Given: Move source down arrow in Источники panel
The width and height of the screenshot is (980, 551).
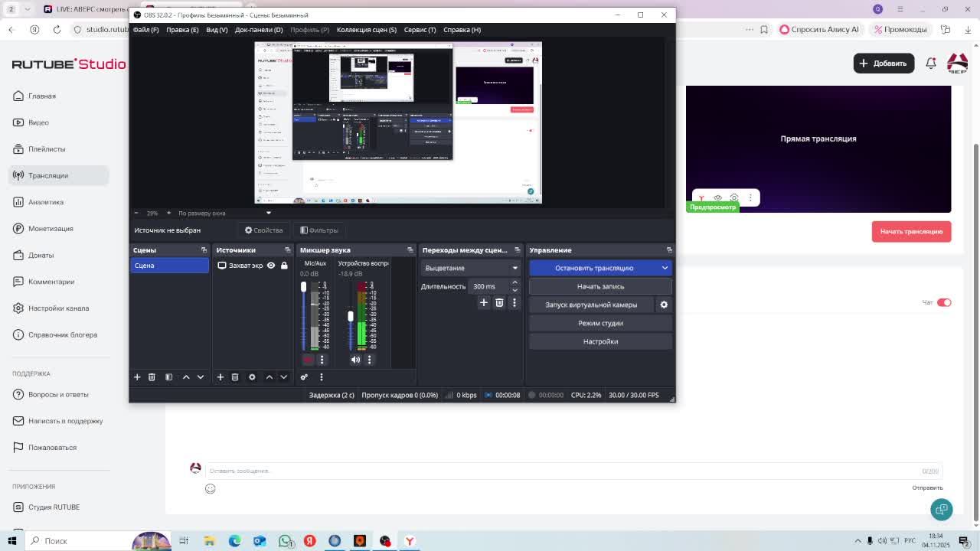Looking at the screenshot, I should point(283,377).
